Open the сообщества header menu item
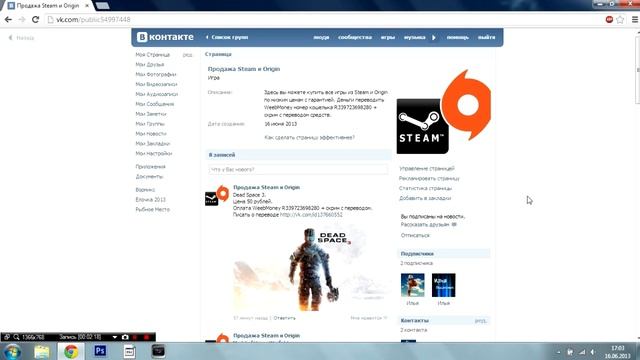The height and width of the screenshot is (360, 640). coord(355,37)
